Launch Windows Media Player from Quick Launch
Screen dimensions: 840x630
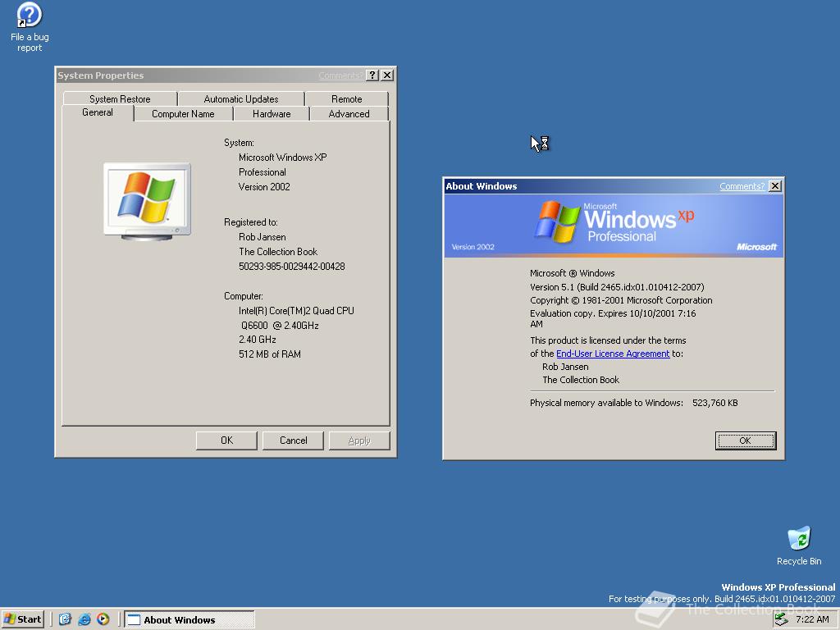click(103, 619)
